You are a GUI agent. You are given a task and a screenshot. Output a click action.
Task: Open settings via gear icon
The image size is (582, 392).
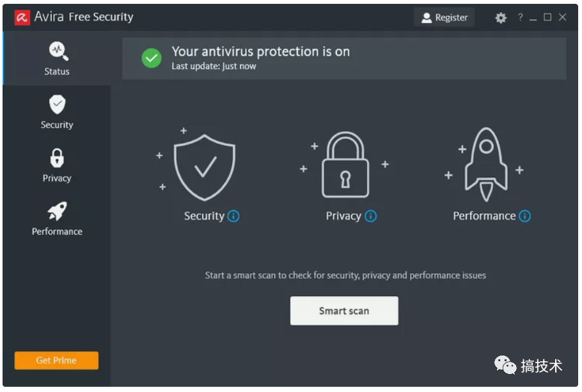click(501, 17)
